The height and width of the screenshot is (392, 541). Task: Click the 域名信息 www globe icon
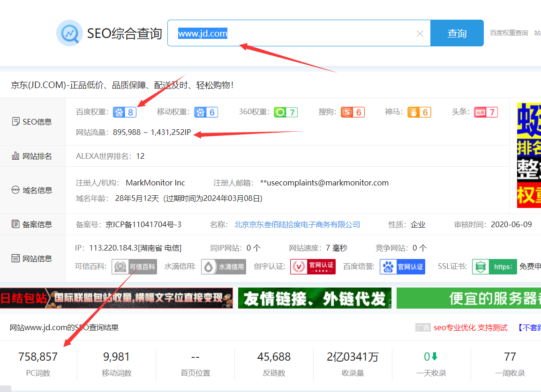pos(15,190)
